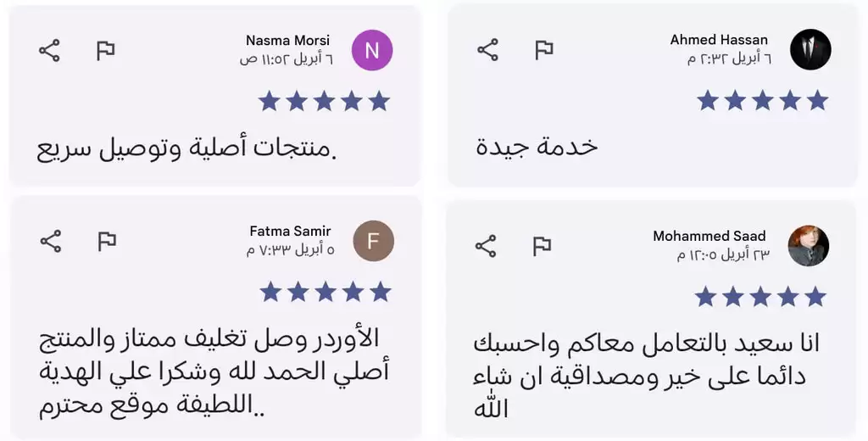Click the reviewer name Nasma Morsi

pos(287,41)
